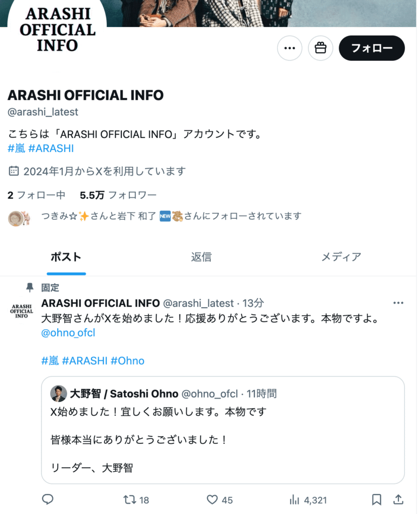
Task: Reply to the pinned post
Action: (48, 499)
